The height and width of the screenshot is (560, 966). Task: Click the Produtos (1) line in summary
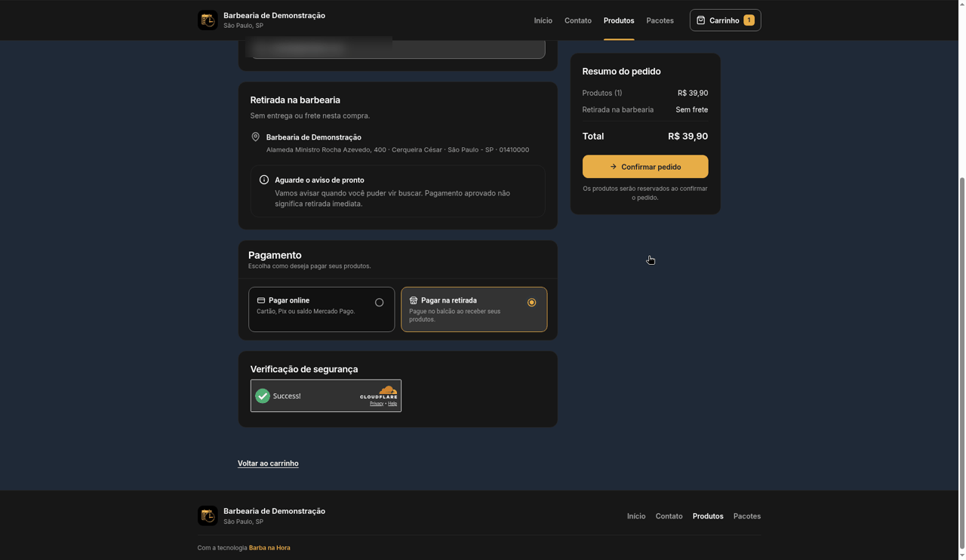point(645,93)
